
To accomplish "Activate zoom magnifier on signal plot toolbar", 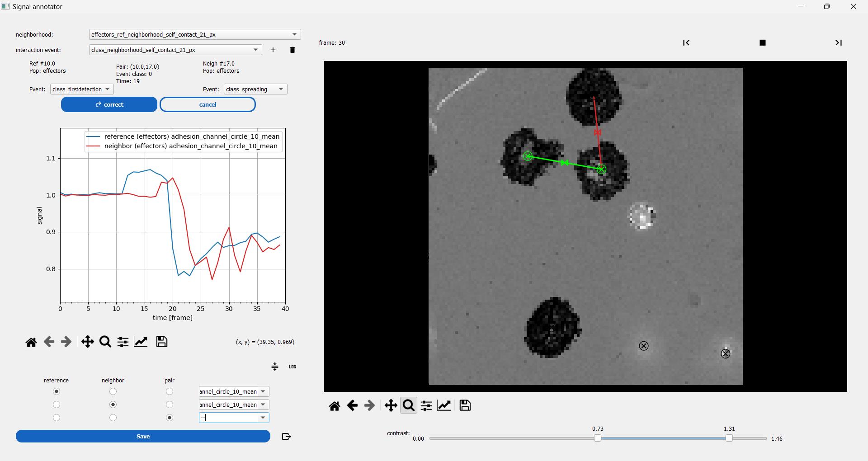I will 105,342.
